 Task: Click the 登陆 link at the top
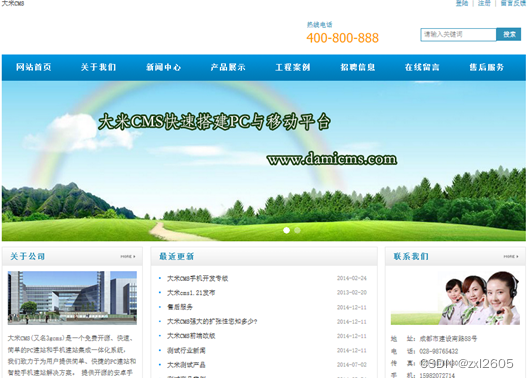click(462, 3)
